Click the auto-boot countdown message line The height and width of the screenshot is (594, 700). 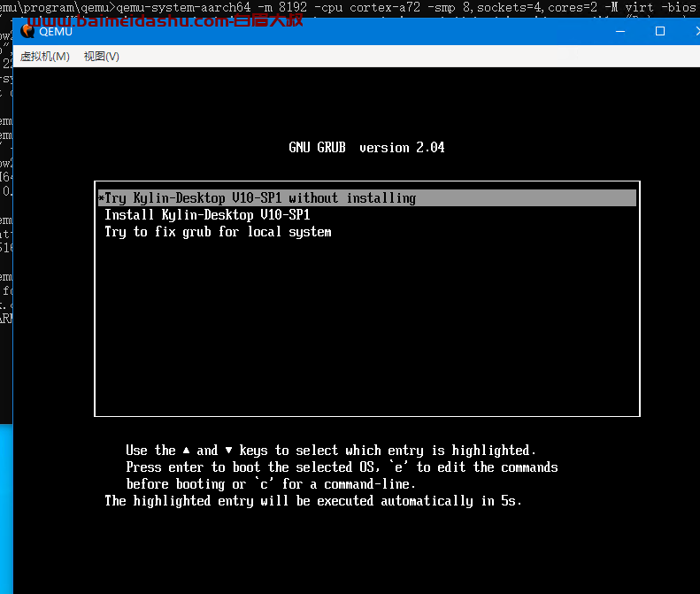pos(313,501)
